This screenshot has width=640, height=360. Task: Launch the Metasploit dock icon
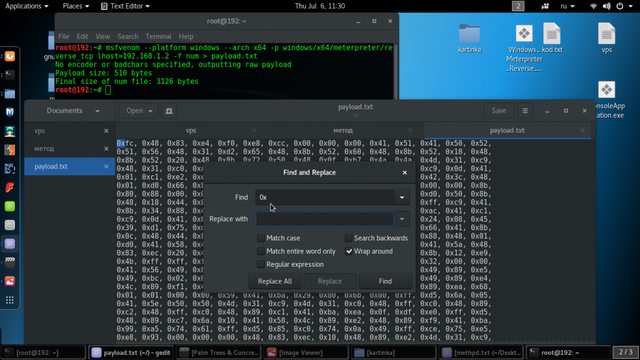click(x=10, y=112)
